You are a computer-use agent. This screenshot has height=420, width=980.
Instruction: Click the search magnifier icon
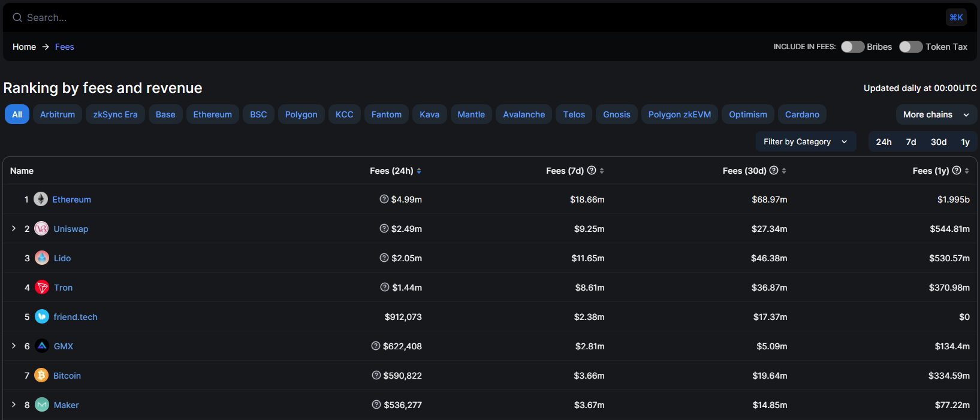coord(17,17)
